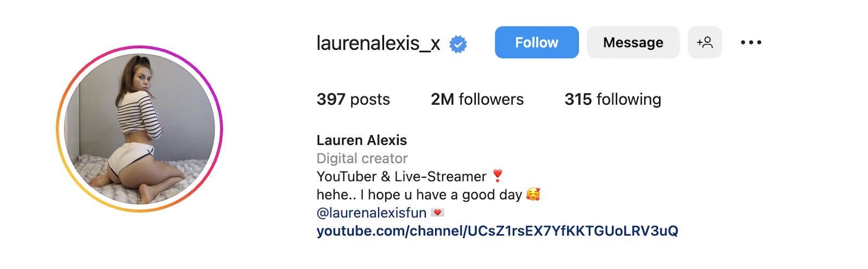The width and height of the screenshot is (868, 269).
Task: View the 397 posts count
Action: (x=353, y=99)
